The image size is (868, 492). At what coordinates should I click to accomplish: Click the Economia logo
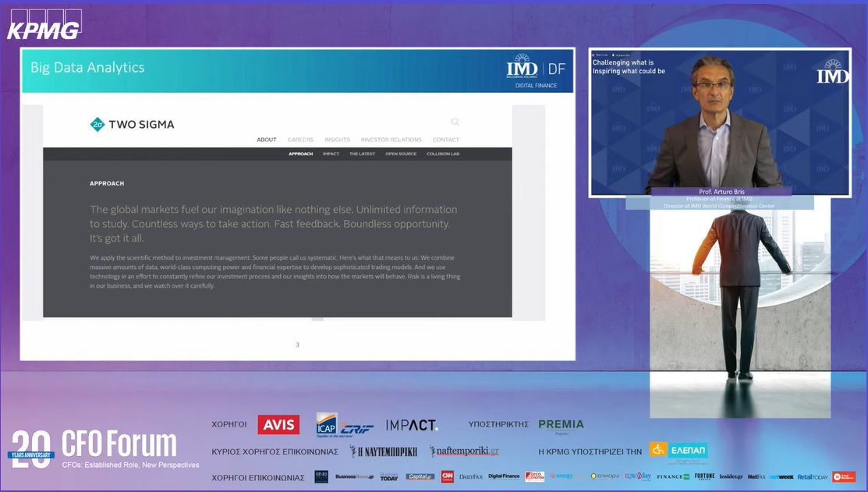535,476
